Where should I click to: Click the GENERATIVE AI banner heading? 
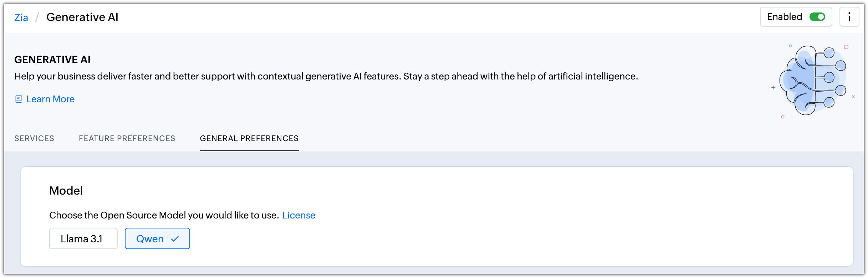click(52, 60)
